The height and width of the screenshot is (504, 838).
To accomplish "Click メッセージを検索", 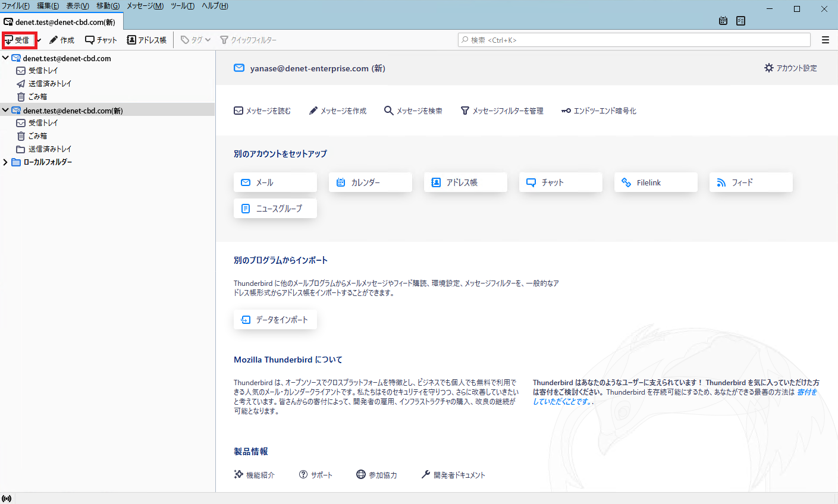I will 413,111.
